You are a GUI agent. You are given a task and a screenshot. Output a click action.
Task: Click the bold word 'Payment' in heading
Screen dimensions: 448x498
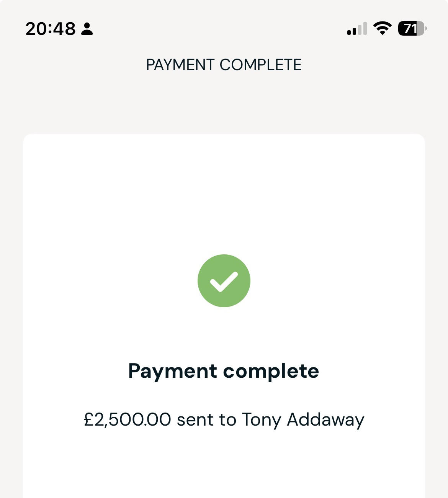[173, 371]
